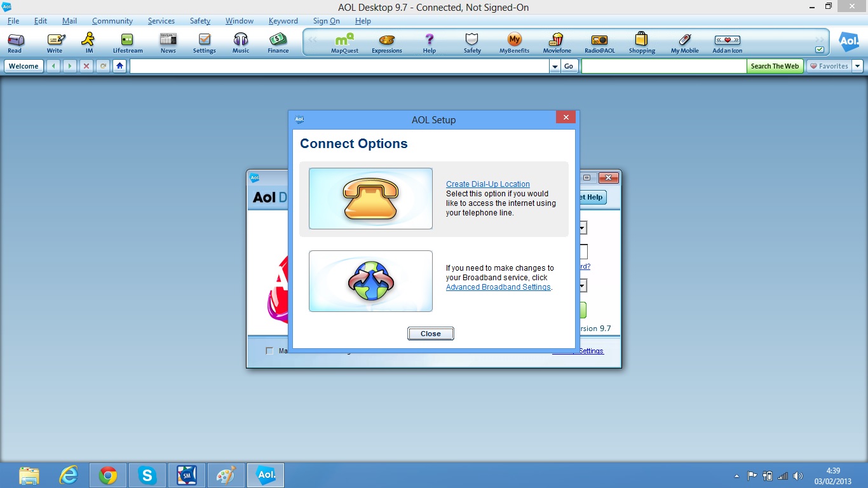Image resolution: width=868 pixels, height=488 pixels.
Task: Click the Search The Web button
Action: point(775,66)
